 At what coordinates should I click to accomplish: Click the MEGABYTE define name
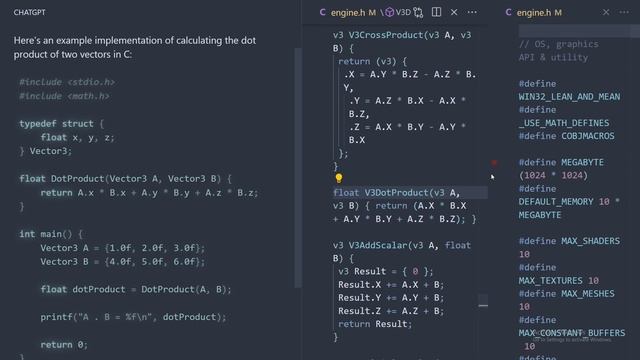point(582,162)
